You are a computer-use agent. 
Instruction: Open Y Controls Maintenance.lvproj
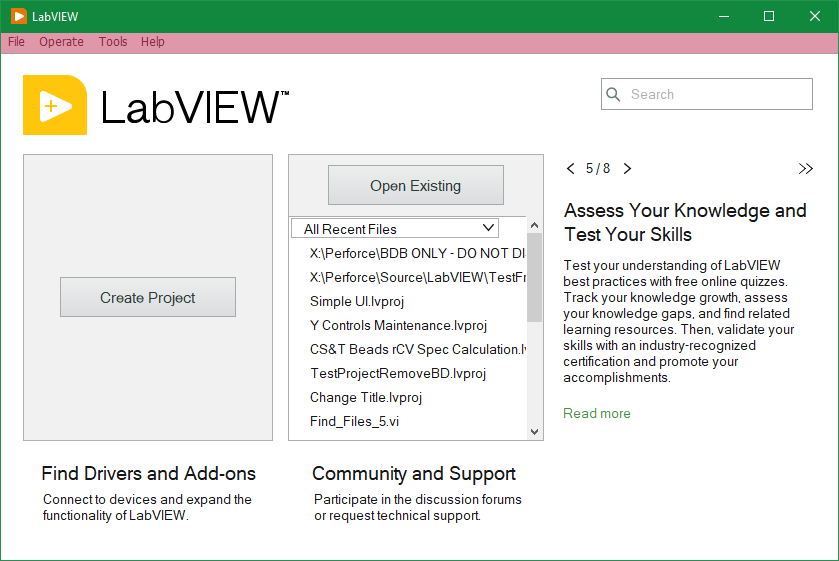[399, 325]
